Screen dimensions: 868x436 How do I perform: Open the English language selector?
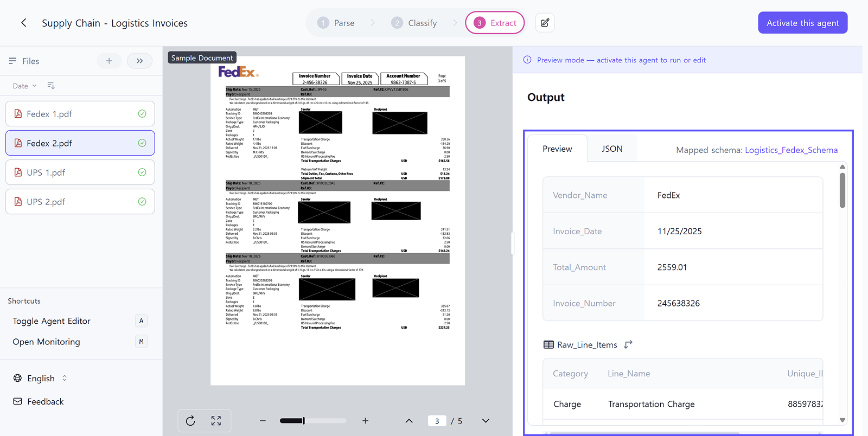[41, 378]
